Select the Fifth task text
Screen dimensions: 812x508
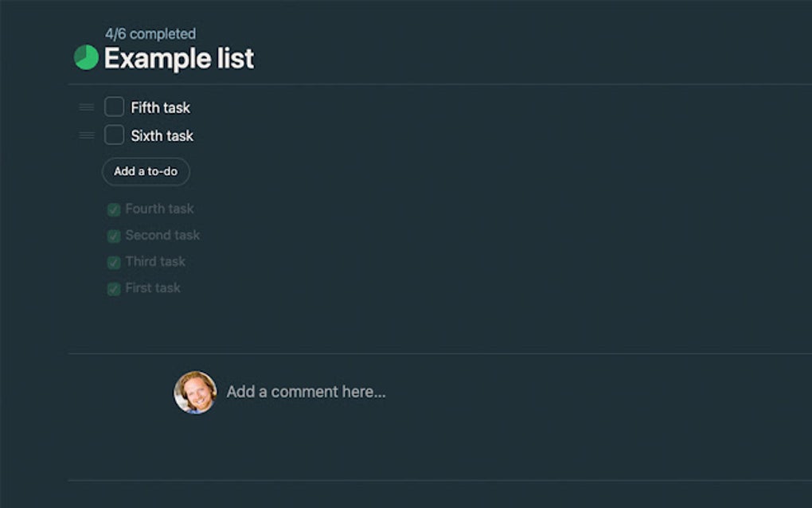click(160, 107)
